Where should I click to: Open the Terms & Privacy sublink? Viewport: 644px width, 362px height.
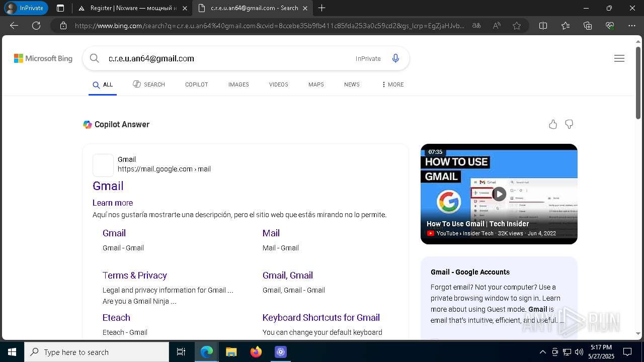[x=135, y=275]
